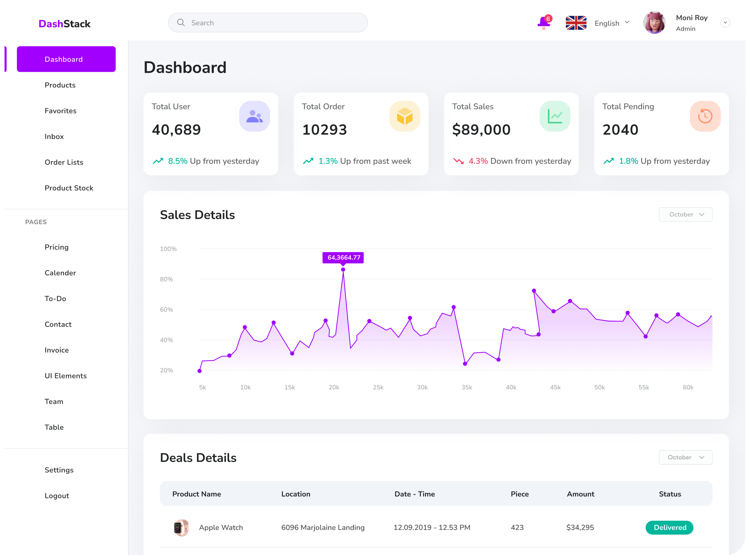Click the Logout link
The image size is (750, 560).
coord(57,496)
